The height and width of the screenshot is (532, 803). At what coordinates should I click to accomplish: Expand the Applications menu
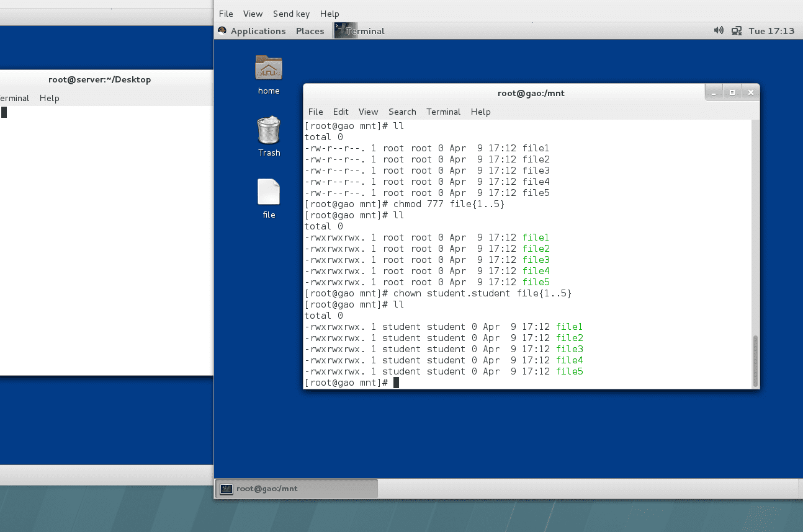pyautogui.click(x=258, y=31)
